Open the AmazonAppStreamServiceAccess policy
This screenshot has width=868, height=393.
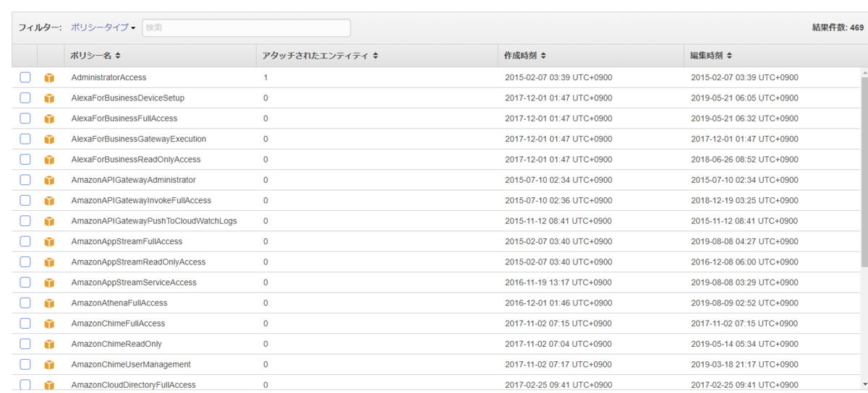pos(134,282)
